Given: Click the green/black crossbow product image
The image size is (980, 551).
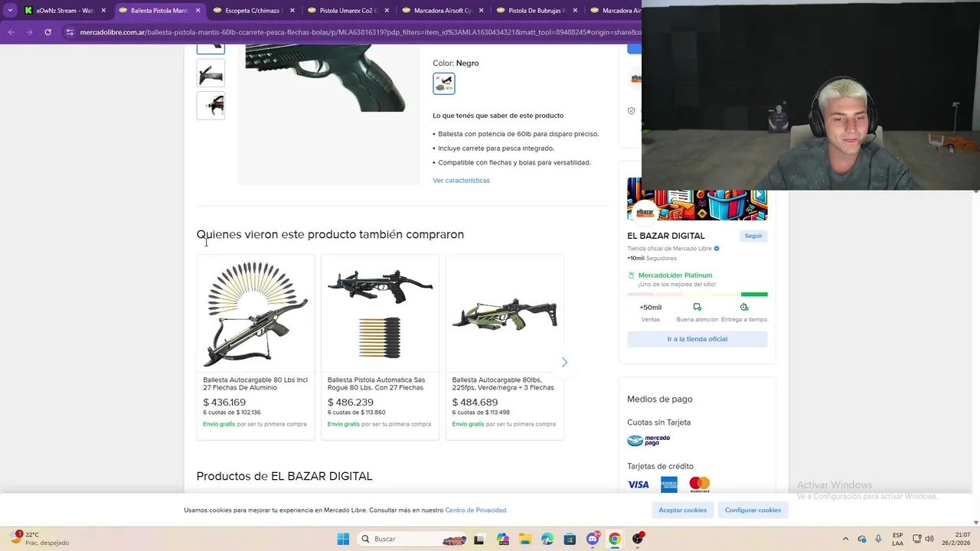Looking at the screenshot, I should 505,314.
